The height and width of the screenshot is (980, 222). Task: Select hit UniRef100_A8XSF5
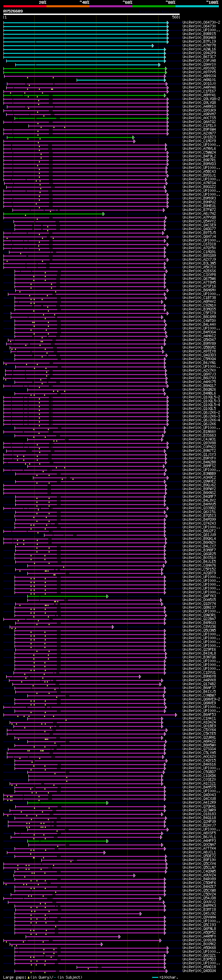coord(199,833)
